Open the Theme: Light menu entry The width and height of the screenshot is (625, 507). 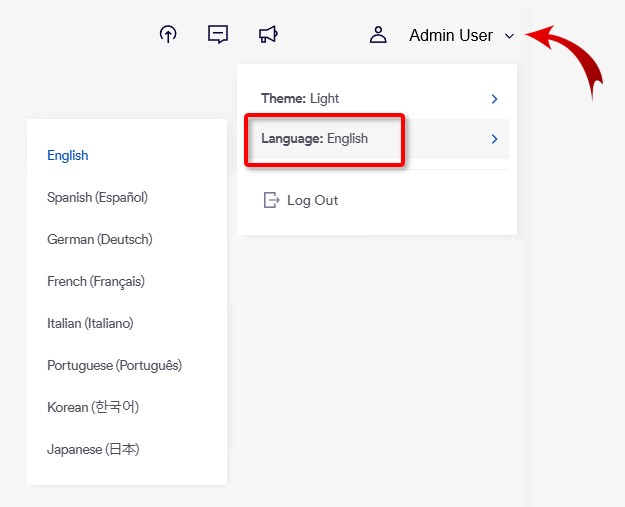tap(300, 99)
